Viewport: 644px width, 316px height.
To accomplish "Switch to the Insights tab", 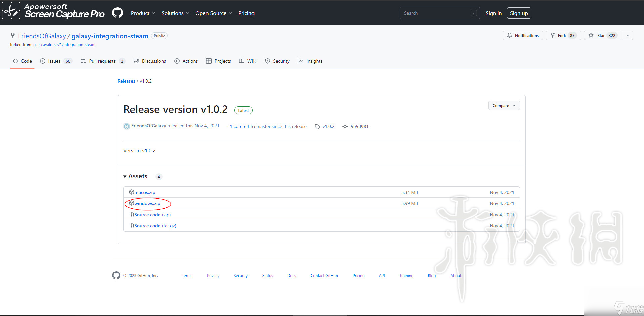I will click(x=310, y=61).
